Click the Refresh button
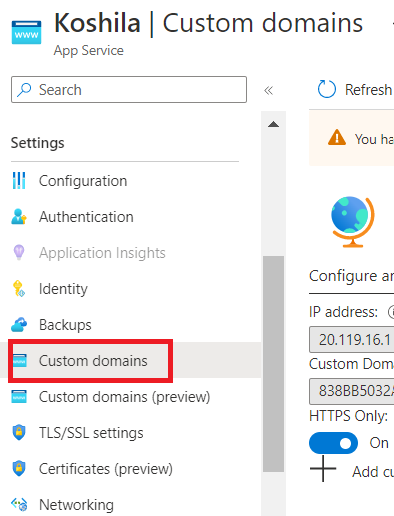 pyautogui.click(x=355, y=89)
